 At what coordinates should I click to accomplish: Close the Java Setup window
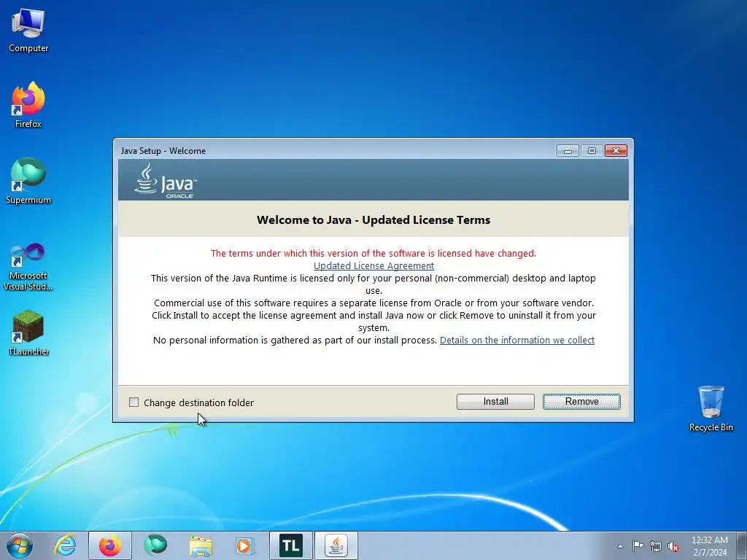[616, 151]
